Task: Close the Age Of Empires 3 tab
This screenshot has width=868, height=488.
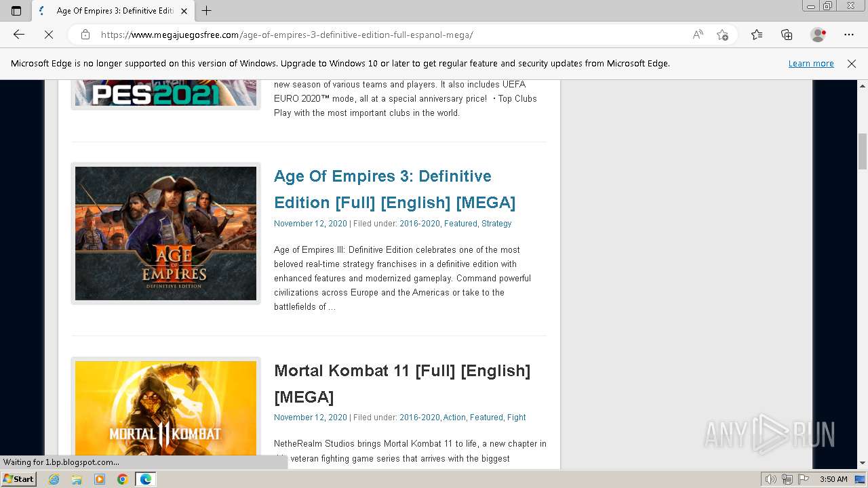Action: click(184, 11)
